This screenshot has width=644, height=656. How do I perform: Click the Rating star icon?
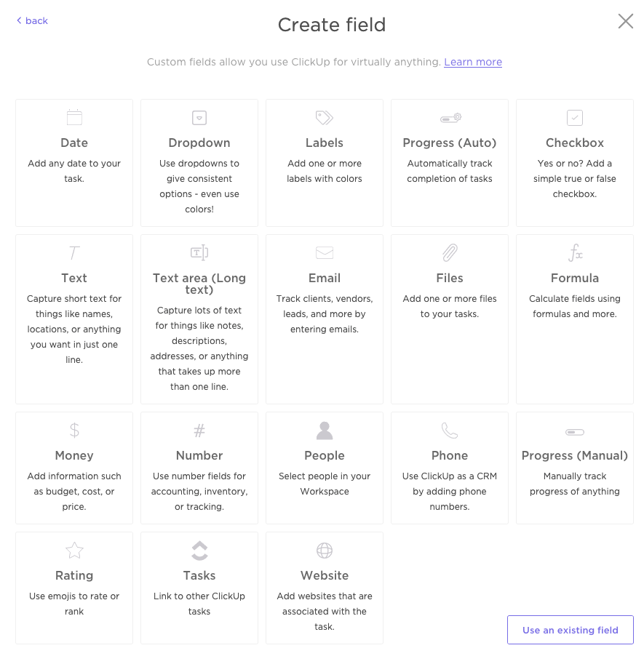[74, 550]
